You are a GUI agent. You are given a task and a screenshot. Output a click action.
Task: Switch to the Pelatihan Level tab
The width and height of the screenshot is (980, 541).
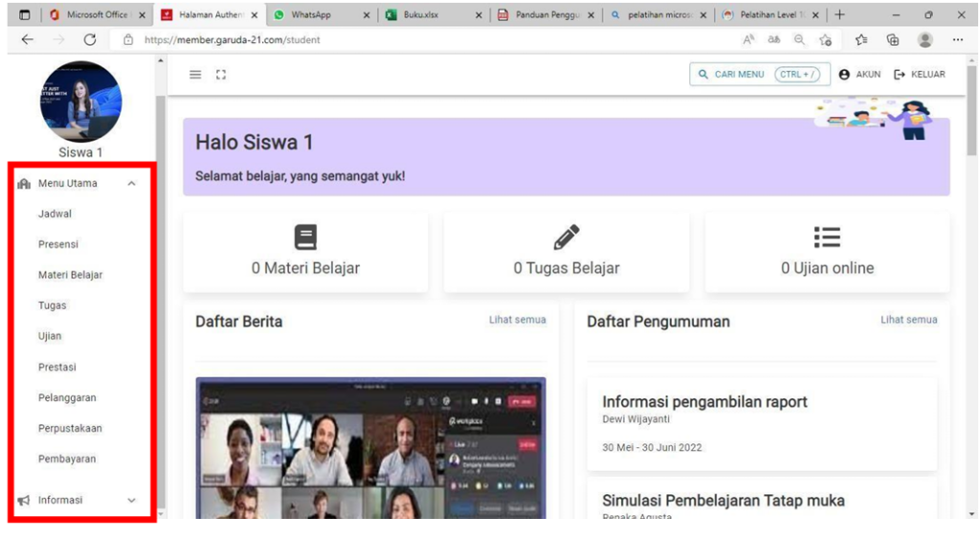point(770,14)
